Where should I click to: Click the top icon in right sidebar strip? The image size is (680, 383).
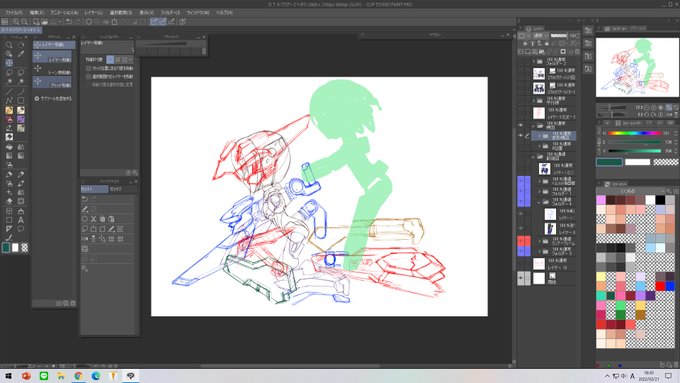click(588, 30)
